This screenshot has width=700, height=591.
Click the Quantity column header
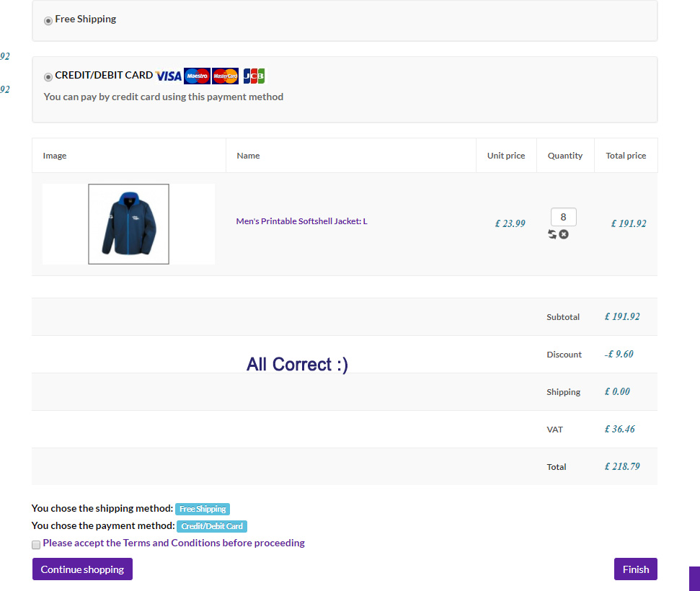[x=564, y=156]
